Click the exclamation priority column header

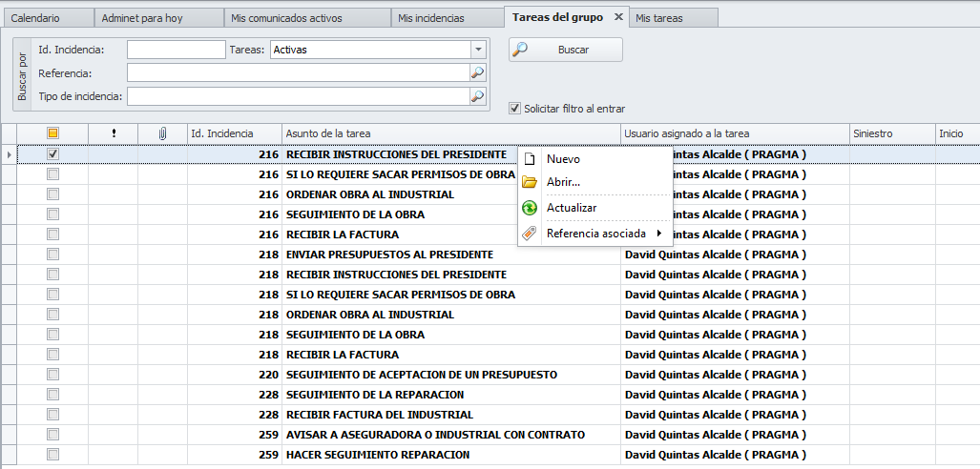pyautogui.click(x=114, y=133)
